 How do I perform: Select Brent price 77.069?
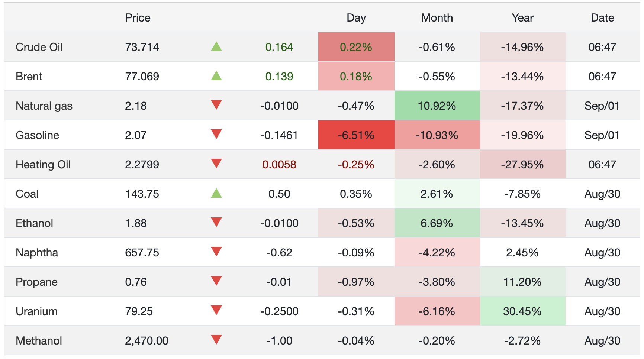pos(142,77)
